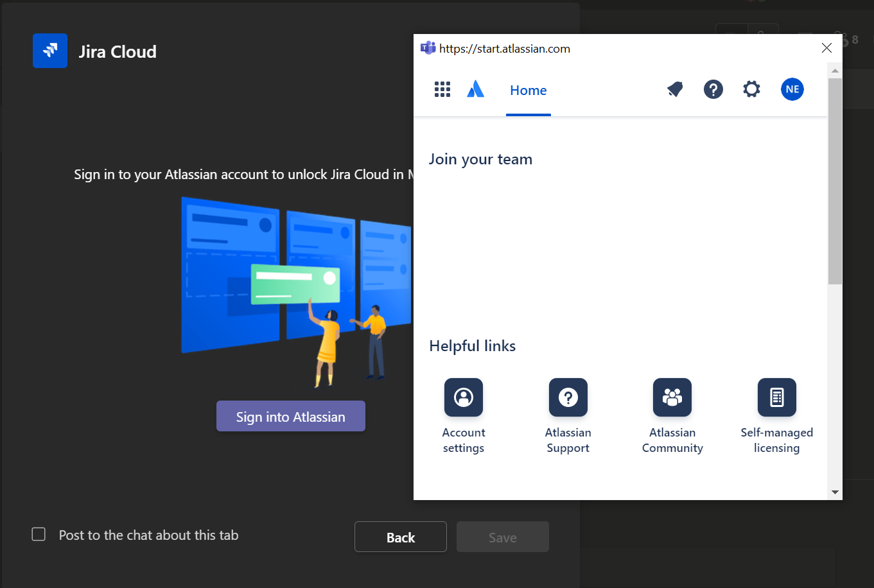Click the Teams icon in popup title bar
The image size is (874, 588).
tap(428, 48)
